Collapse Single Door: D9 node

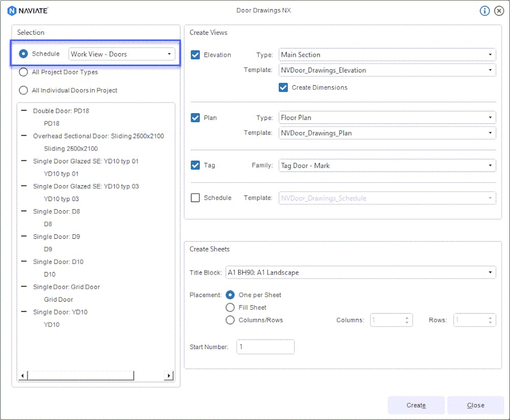[24, 236]
